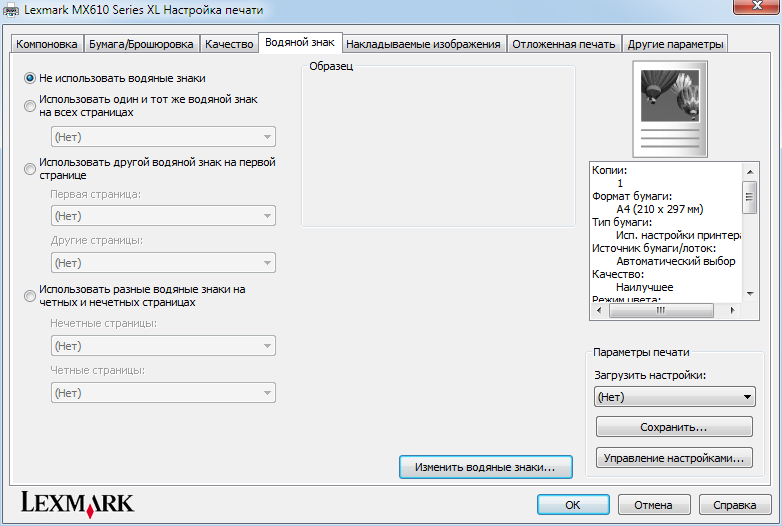
Task: Click 'Качество:' summary line
Action: [618, 274]
